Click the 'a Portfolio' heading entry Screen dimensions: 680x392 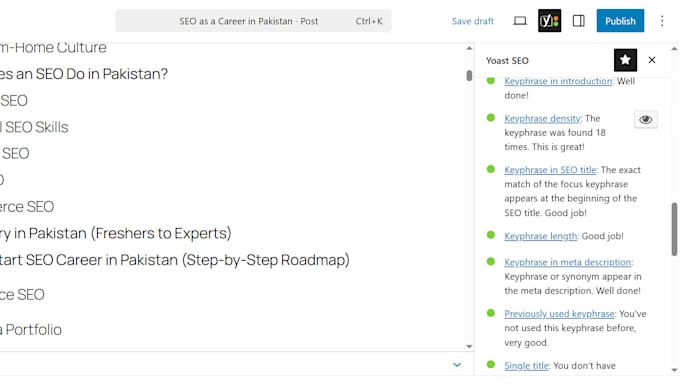point(31,330)
